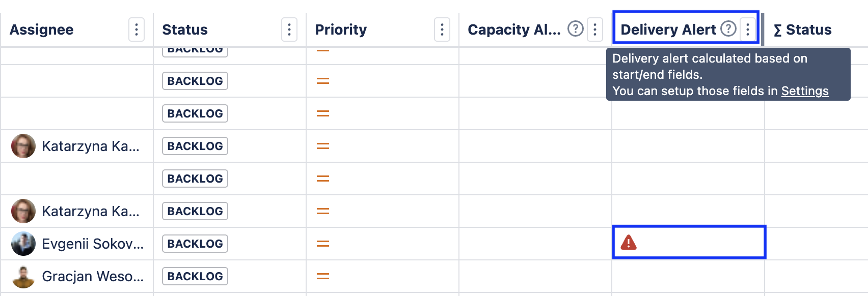Screen dimensions: 868x296
Task: Click Capacity Alert help question mark icon
Action: point(576,29)
